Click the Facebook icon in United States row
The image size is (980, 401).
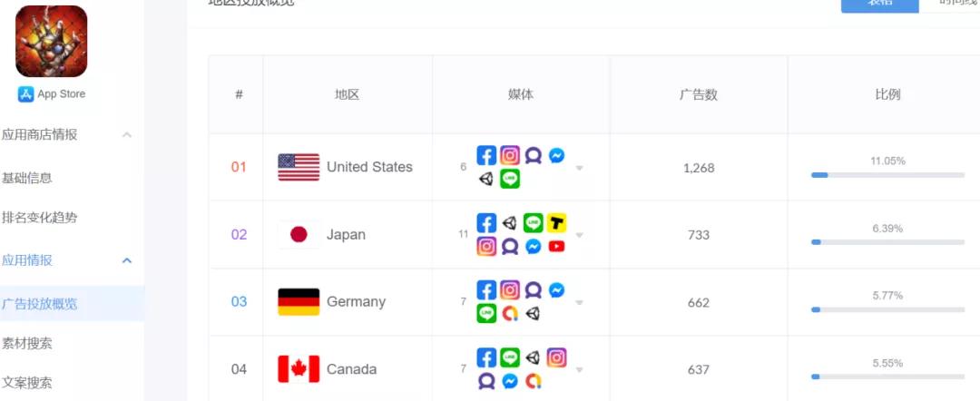pos(486,156)
